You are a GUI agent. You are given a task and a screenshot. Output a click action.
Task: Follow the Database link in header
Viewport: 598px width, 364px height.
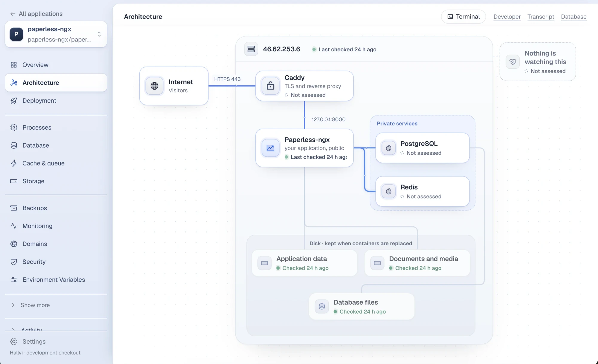pyautogui.click(x=573, y=17)
